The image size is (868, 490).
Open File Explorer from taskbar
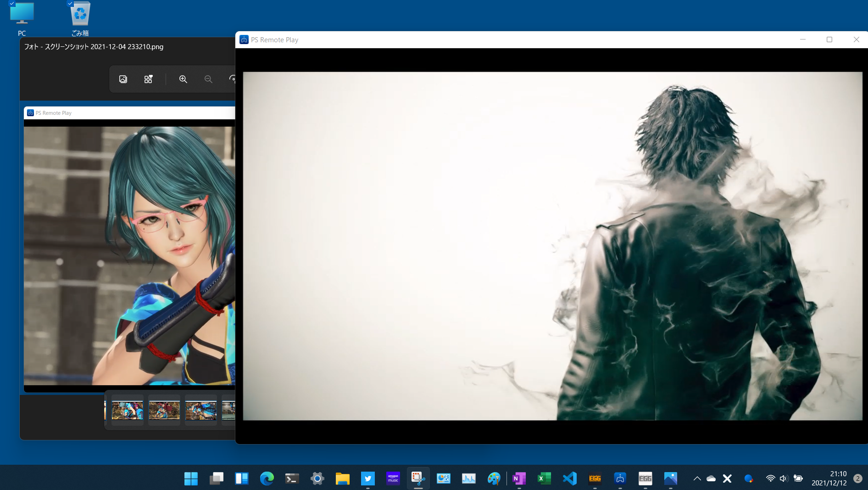point(342,479)
